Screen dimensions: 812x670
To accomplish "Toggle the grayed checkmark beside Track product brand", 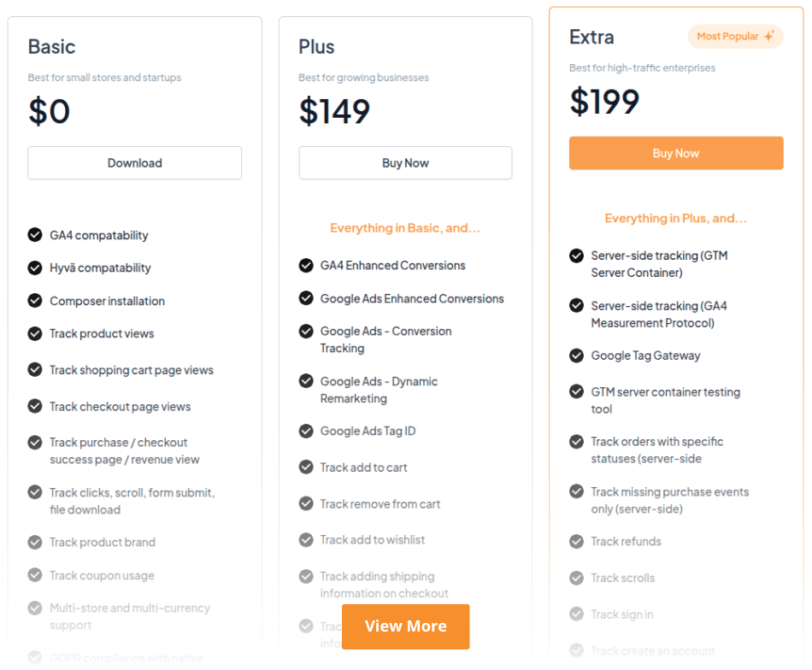I will click(x=35, y=542).
